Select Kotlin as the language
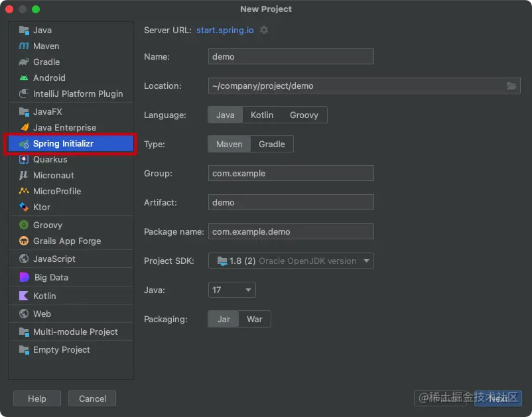 [x=262, y=115]
